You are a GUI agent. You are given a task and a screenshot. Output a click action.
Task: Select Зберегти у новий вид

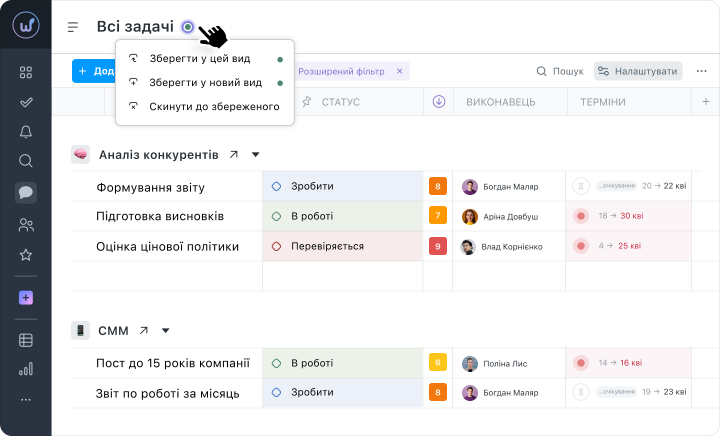coord(205,83)
